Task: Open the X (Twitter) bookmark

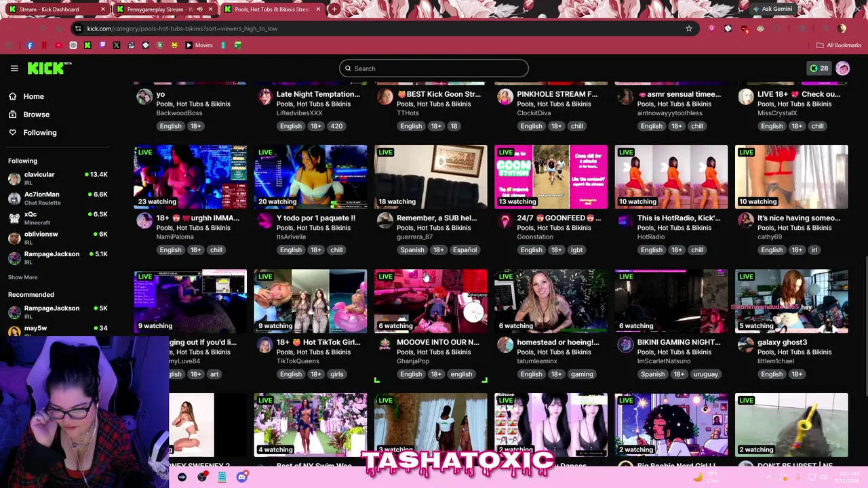Action: [x=117, y=45]
